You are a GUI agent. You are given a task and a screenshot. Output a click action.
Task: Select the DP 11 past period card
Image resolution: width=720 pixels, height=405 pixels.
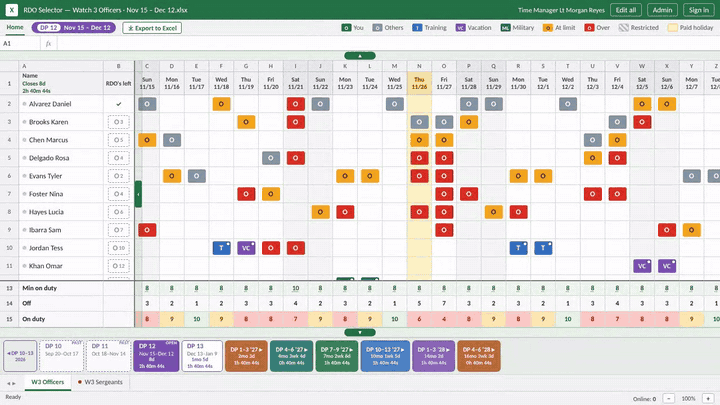(108, 356)
